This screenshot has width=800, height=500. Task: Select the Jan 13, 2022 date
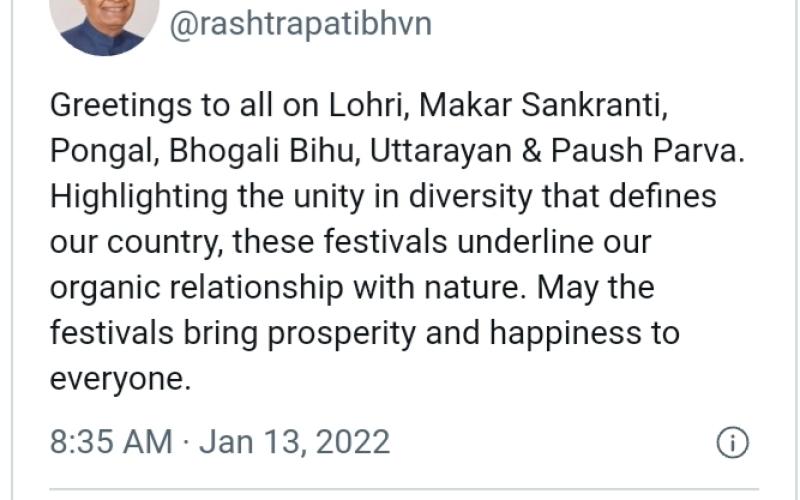click(x=294, y=442)
